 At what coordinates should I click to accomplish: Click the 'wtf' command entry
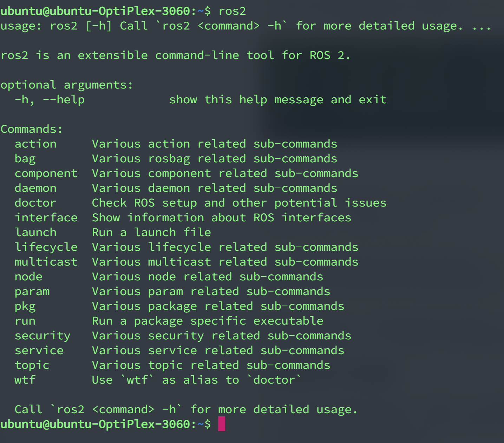click(25, 380)
